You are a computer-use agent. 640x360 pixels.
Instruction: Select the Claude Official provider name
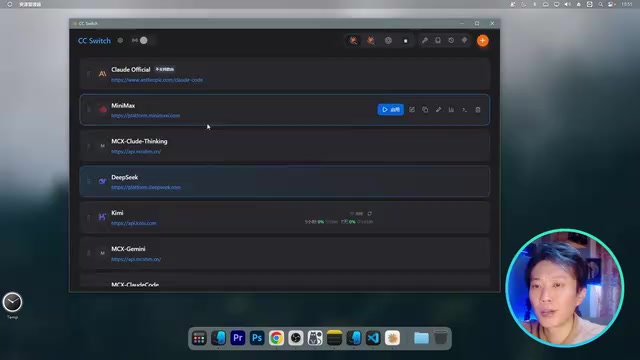(x=131, y=69)
